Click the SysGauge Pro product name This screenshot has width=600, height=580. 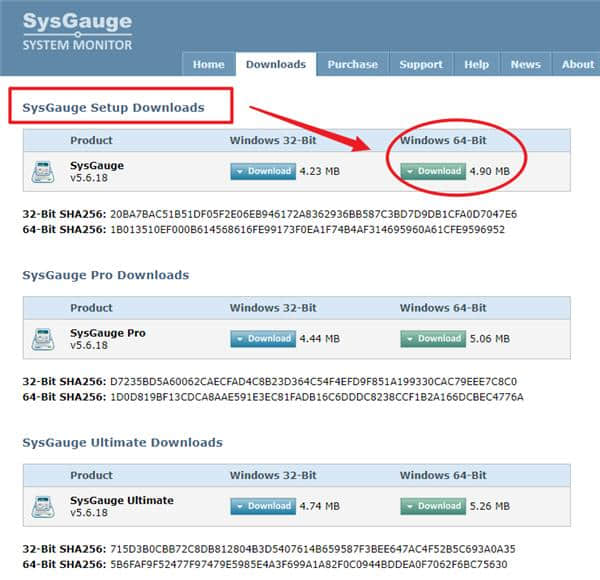tap(108, 332)
